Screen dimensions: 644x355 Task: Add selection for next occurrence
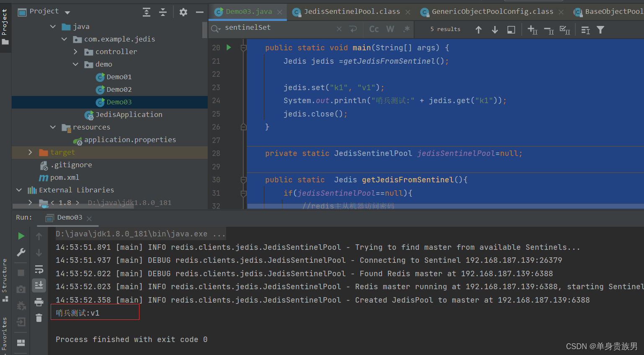pos(533,30)
